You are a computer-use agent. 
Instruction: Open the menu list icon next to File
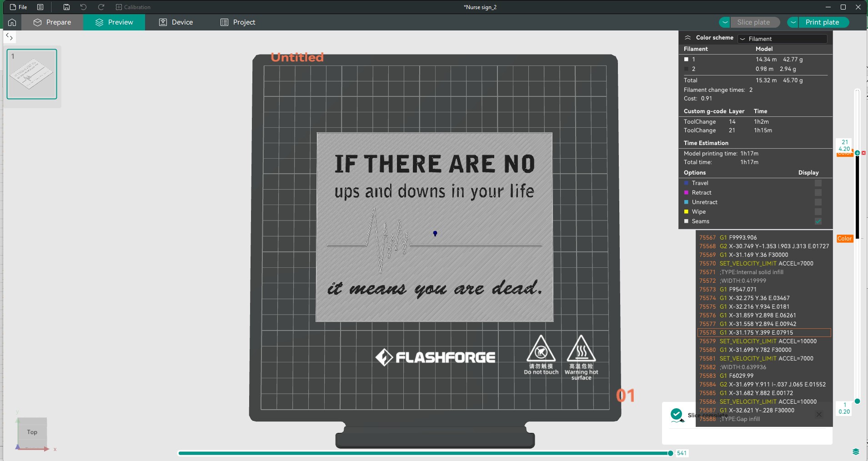[40, 7]
